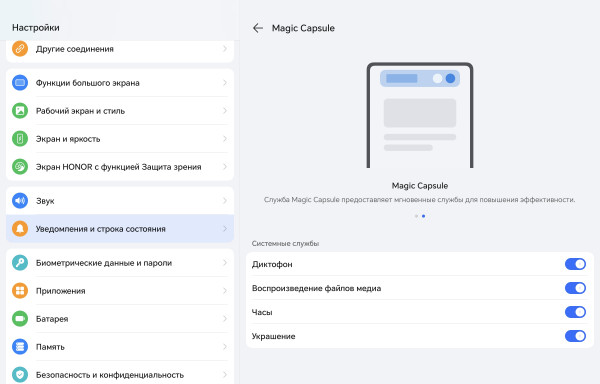Tap the teal key icon for Биометрические данные
This screenshot has height=384, width=600.
click(20, 263)
